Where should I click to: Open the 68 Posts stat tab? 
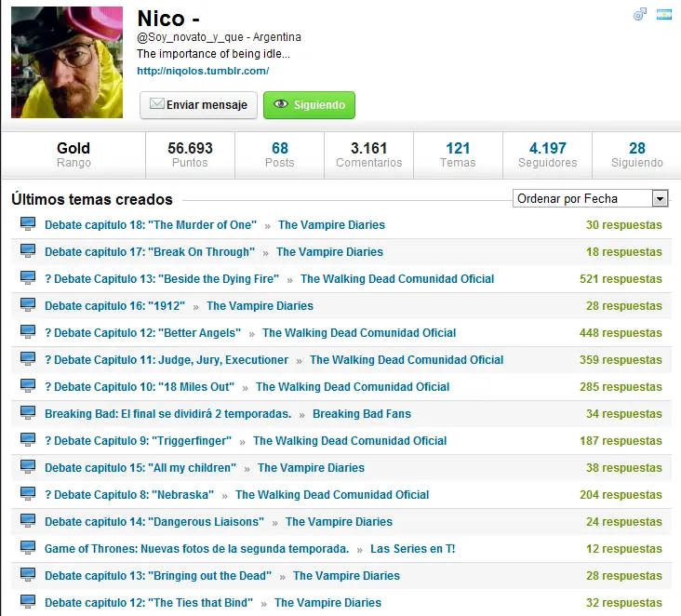pyautogui.click(x=280, y=154)
